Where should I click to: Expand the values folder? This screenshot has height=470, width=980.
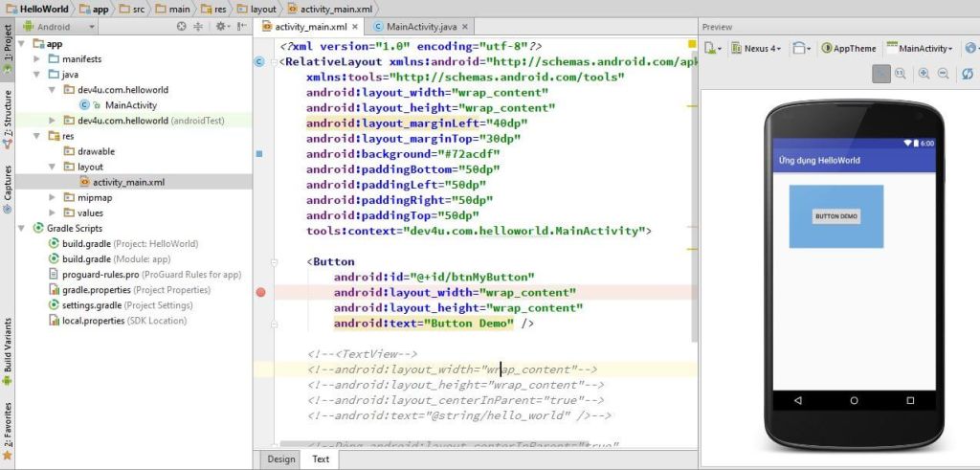53,213
